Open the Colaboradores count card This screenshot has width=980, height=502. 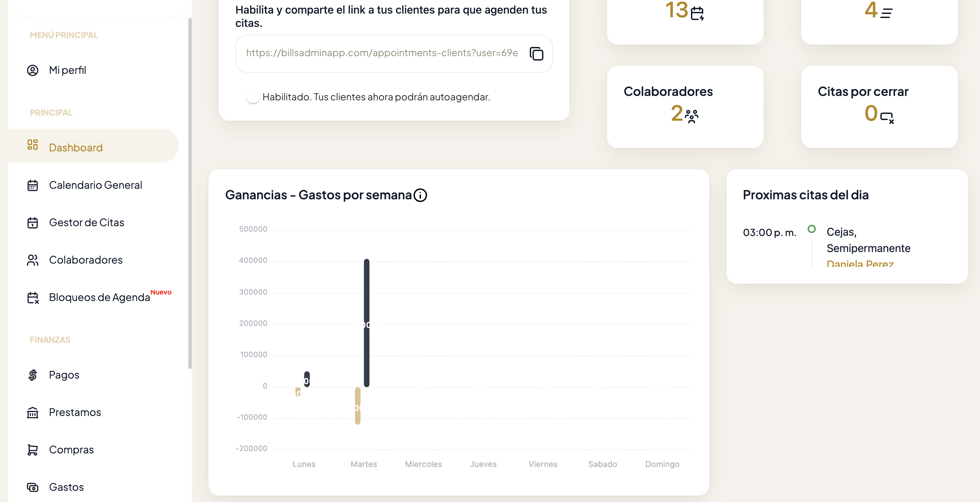point(685,106)
